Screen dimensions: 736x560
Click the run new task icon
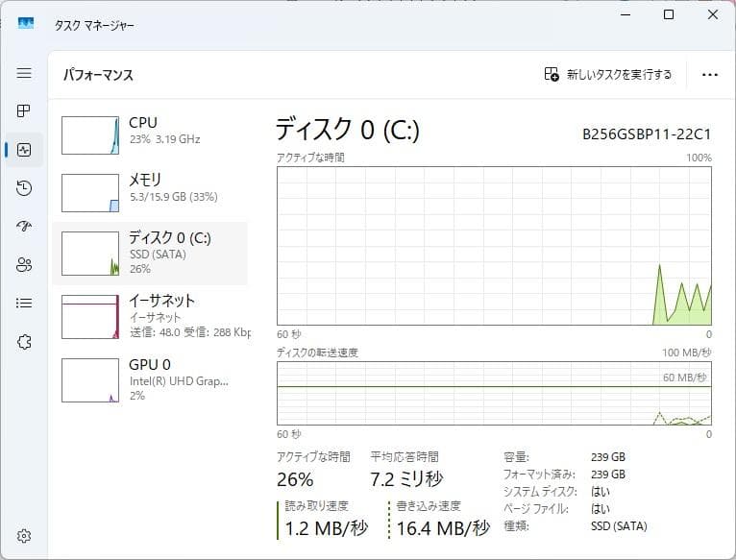coord(552,74)
